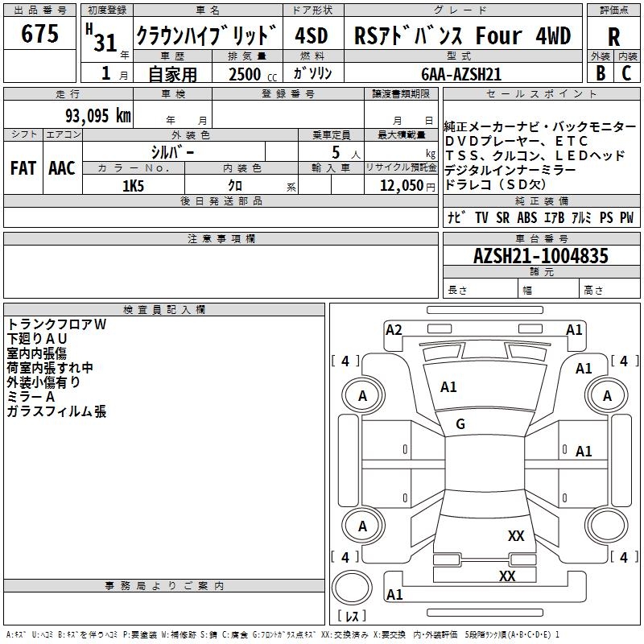Select the 幅 dimension field
This screenshot has width=644, height=644.
pos(549,289)
